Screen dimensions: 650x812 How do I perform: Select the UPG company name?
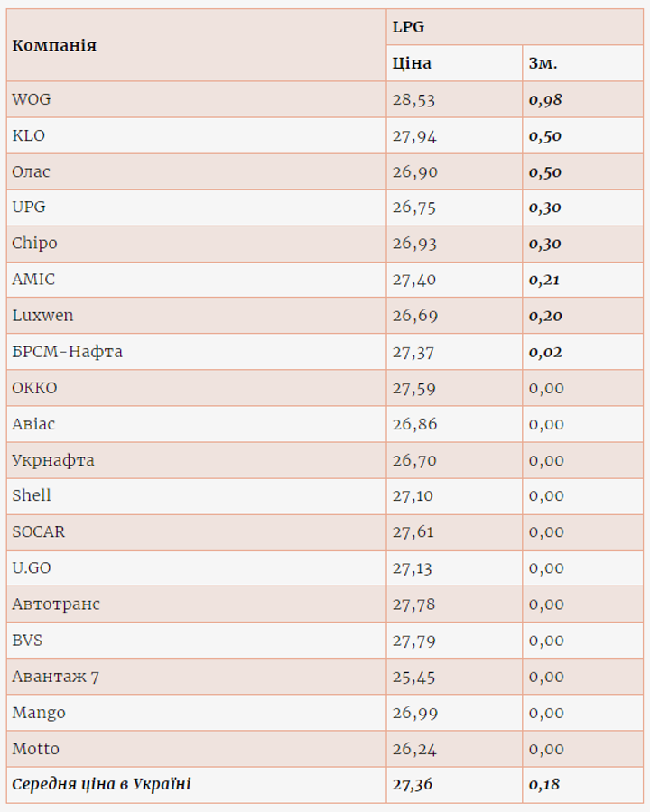pyautogui.click(x=29, y=208)
